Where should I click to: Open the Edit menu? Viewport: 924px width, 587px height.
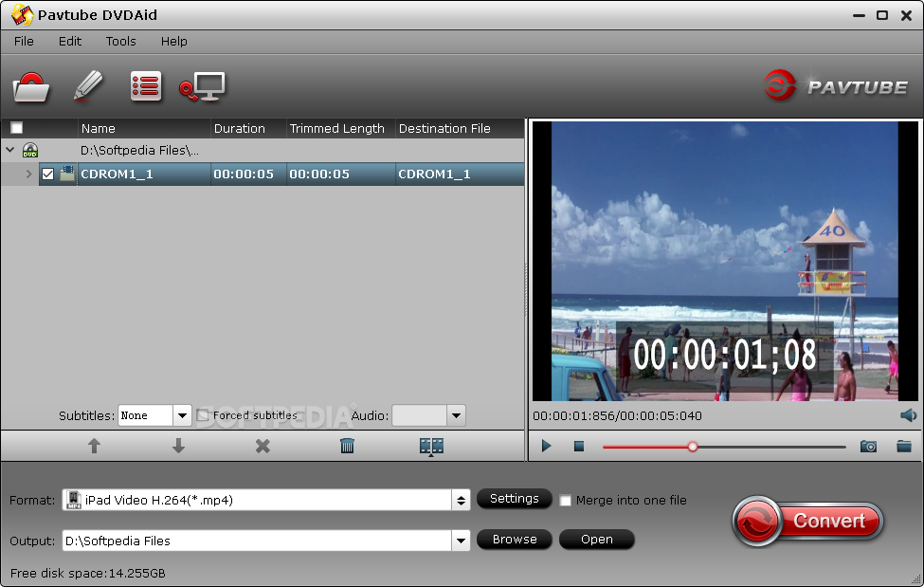coord(69,42)
